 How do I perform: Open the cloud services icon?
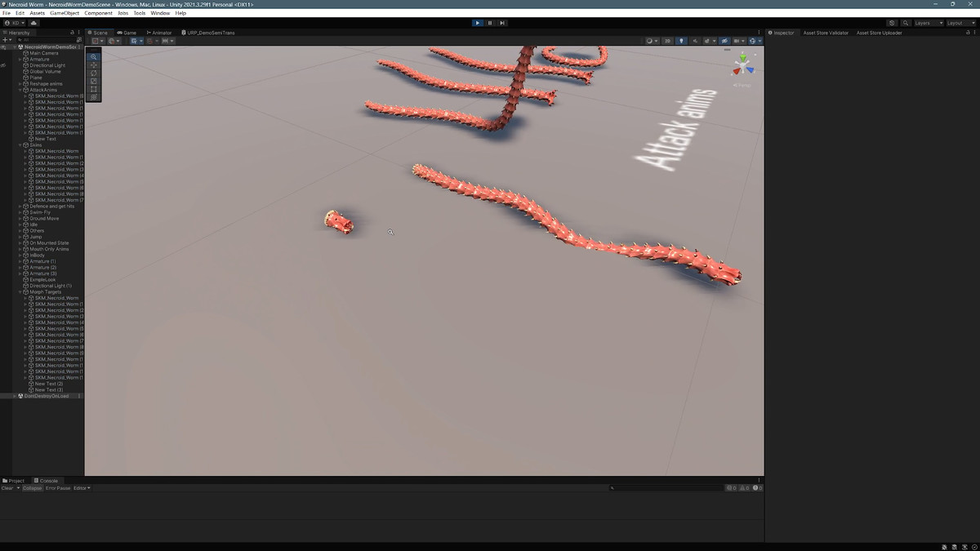[34, 23]
